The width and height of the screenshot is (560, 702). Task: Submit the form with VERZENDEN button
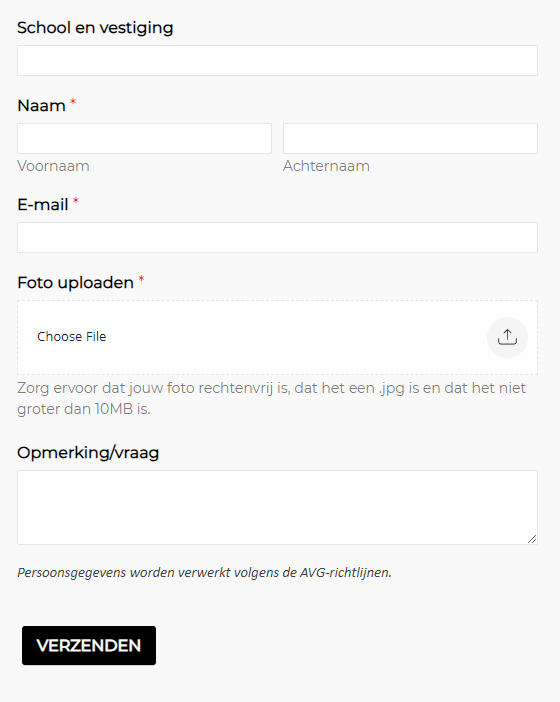click(89, 645)
